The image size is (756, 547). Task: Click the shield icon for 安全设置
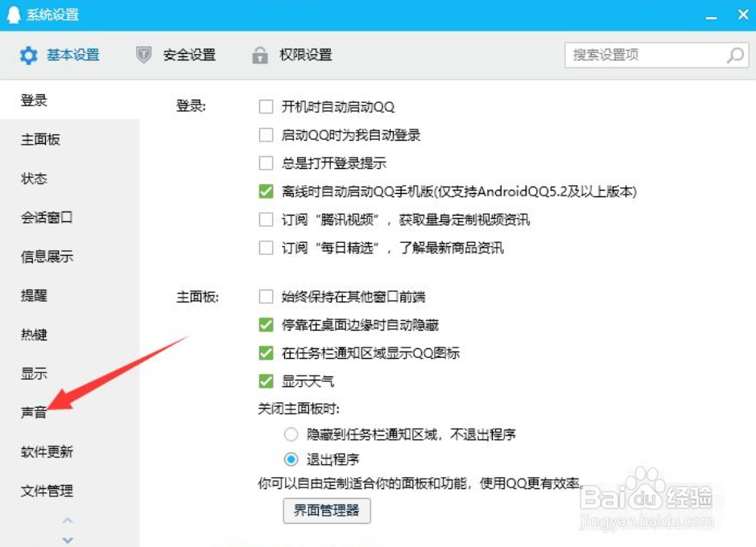click(x=143, y=55)
